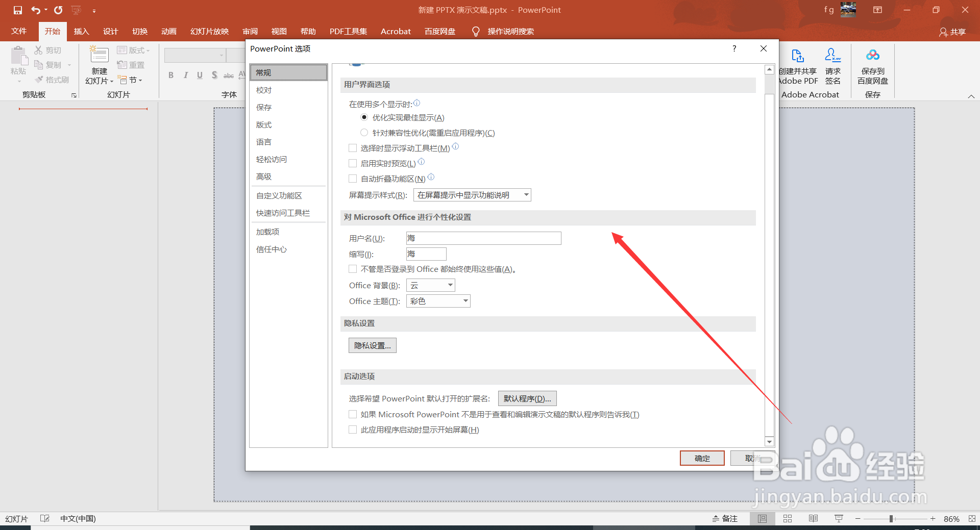The width and height of the screenshot is (980, 530).
Task: Click the Underline U icon
Action: click(200, 75)
